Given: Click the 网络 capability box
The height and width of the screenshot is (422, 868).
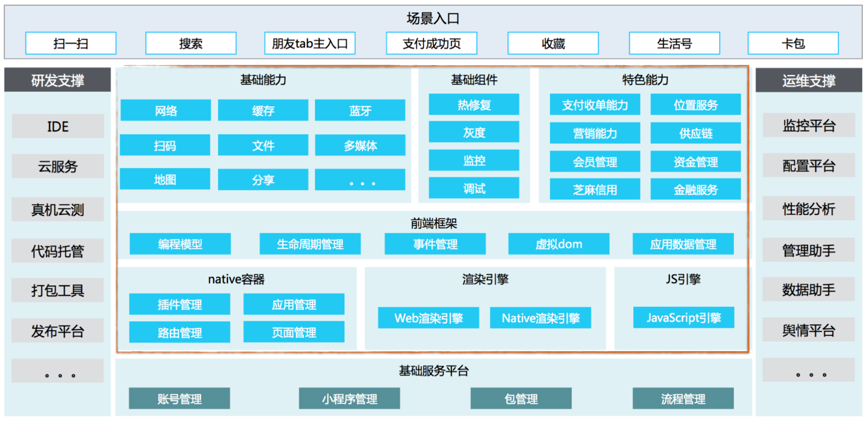Looking at the screenshot, I should [x=166, y=110].
